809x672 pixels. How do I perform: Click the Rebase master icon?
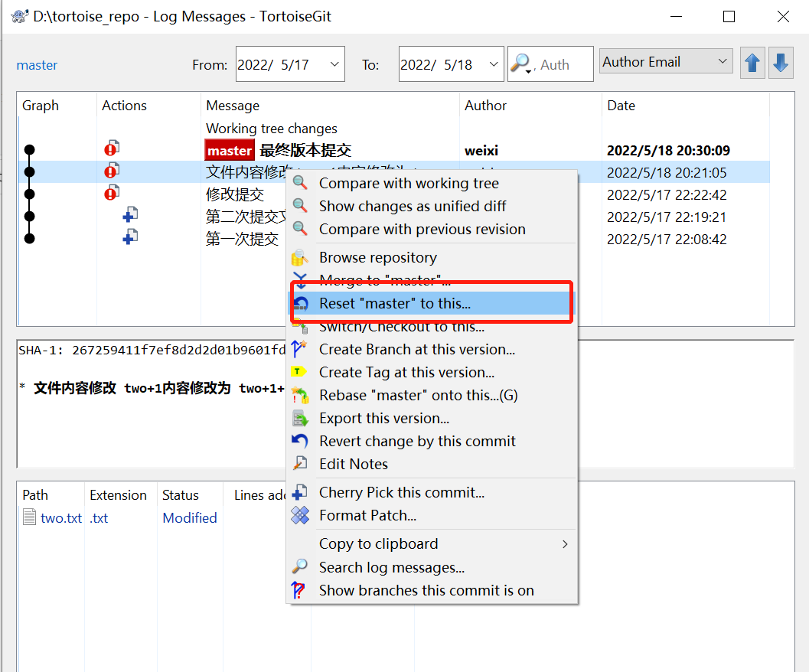tap(300, 396)
